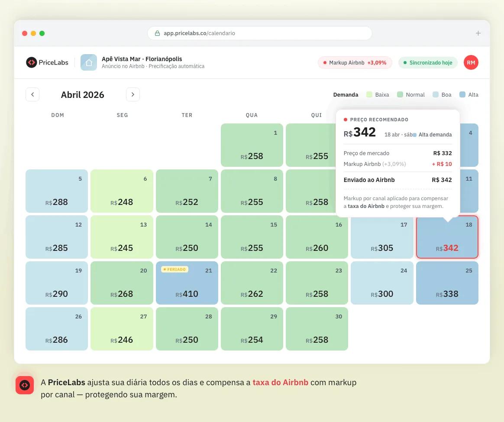The width and height of the screenshot is (504, 422).
Task: Select April 12 cell priced R$285
Action: [57, 237]
